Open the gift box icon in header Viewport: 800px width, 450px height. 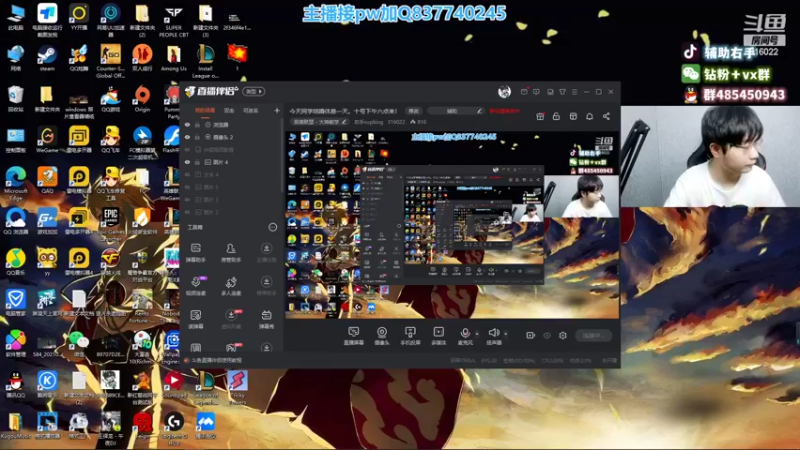540,116
